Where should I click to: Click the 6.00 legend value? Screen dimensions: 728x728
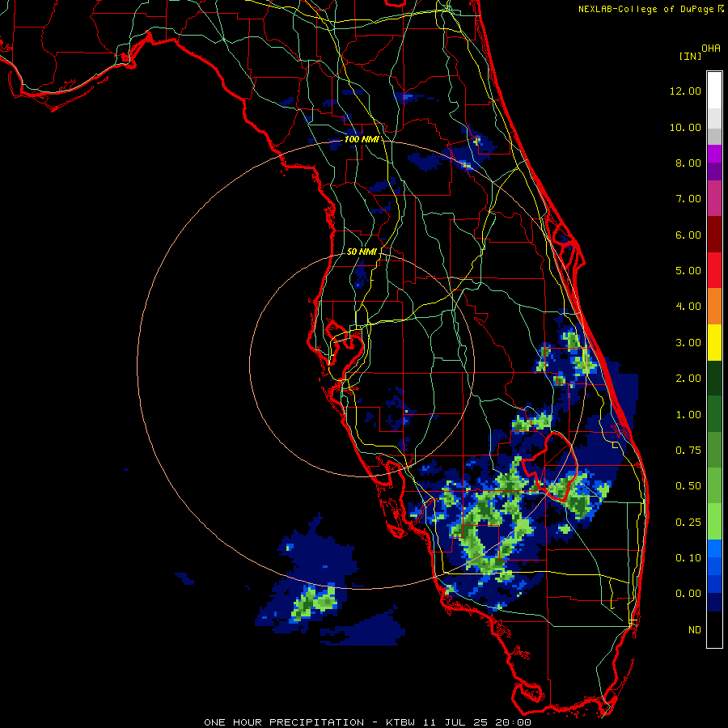tap(688, 235)
